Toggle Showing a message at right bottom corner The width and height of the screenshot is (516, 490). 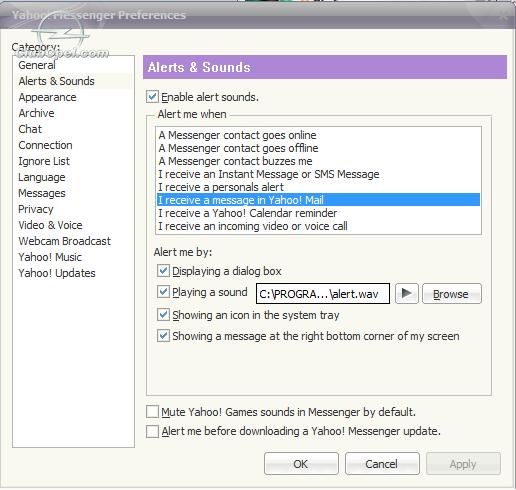coord(163,336)
